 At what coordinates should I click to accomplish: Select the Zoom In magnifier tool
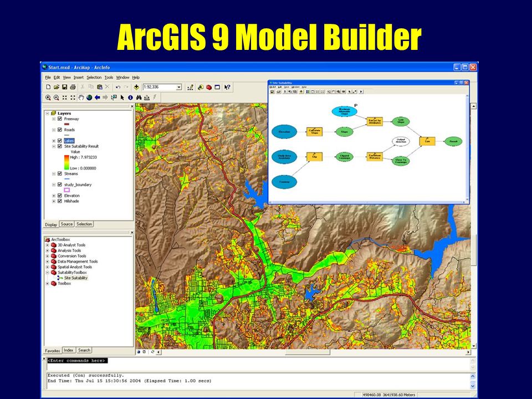click(48, 98)
